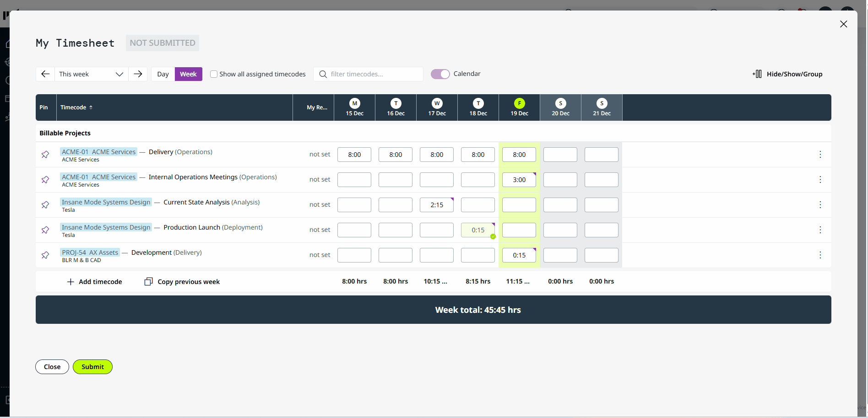This screenshot has height=418, width=868.
Task: Go to next week with right arrow
Action: tap(138, 74)
